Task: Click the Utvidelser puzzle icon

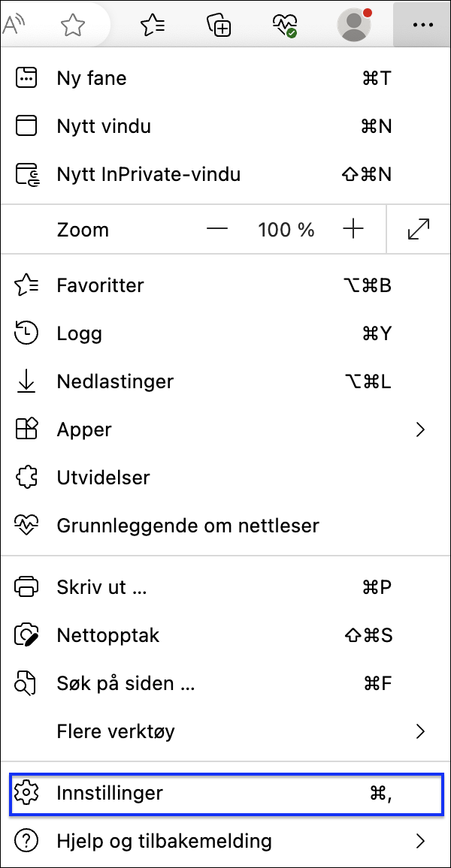Action: (27, 478)
